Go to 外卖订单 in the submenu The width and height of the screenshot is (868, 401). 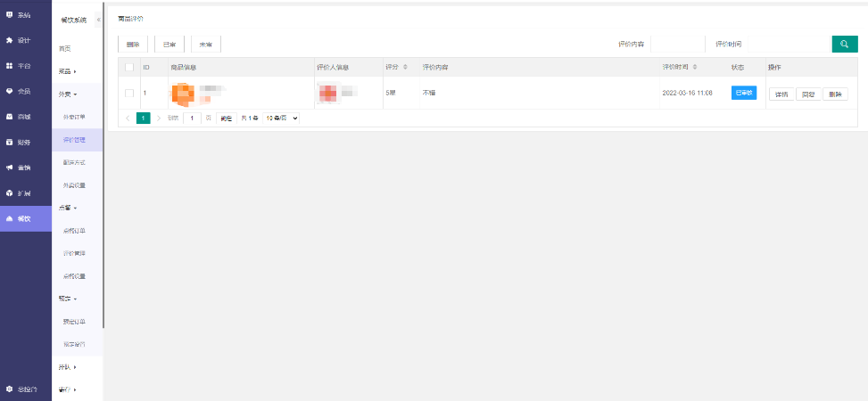click(x=75, y=117)
